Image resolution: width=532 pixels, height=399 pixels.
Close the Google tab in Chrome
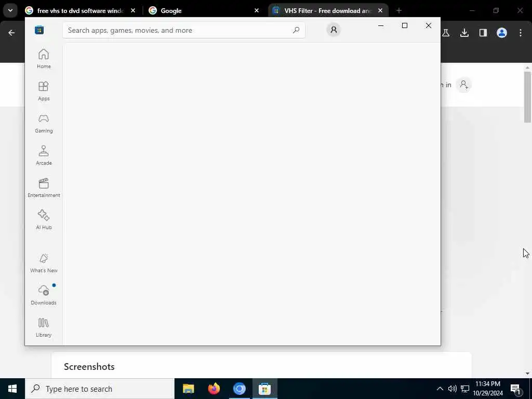(257, 10)
